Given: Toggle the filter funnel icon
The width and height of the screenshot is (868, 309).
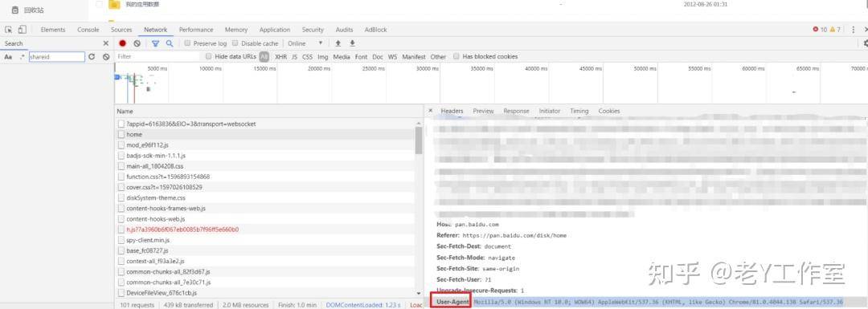Looking at the screenshot, I should tap(156, 43).
